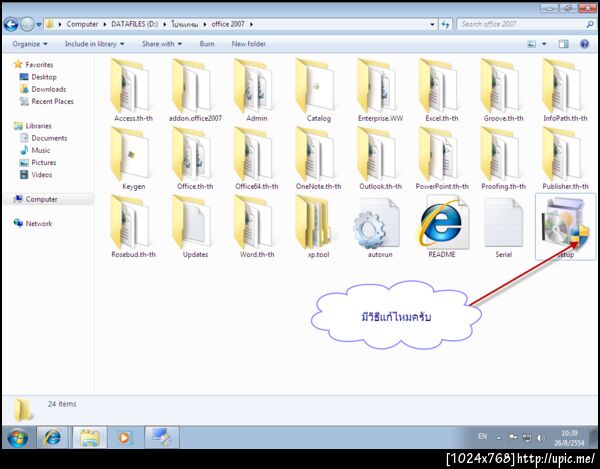Open the view options dropdown arrow
The image size is (600, 469).
click(x=544, y=44)
